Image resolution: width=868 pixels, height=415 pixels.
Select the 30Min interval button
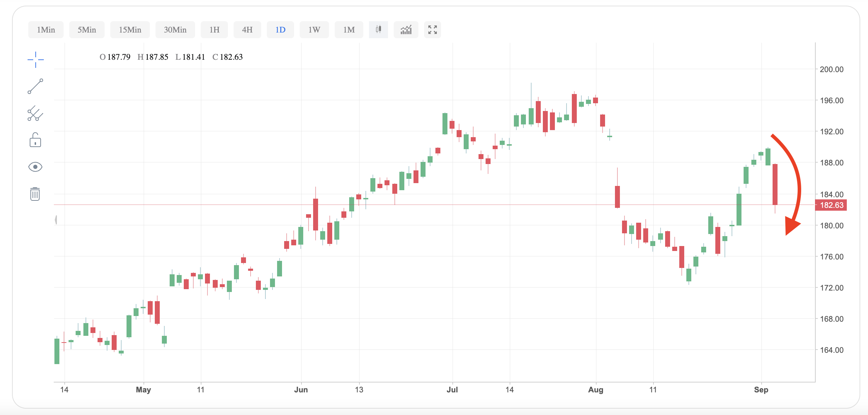click(175, 30)
